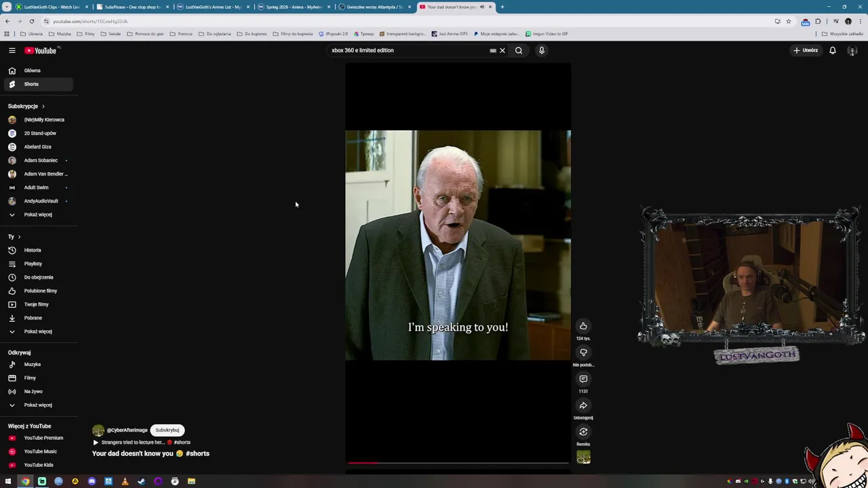The height and width of the screenshot is (488, 868).
Task: Open the account avatar menu
Action: pos(852,50)
